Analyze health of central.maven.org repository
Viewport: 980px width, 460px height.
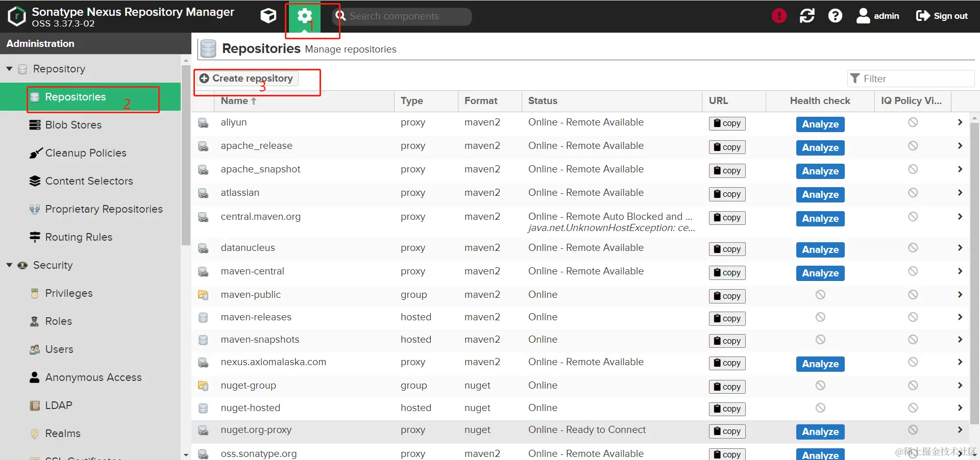tap(820, 218)
